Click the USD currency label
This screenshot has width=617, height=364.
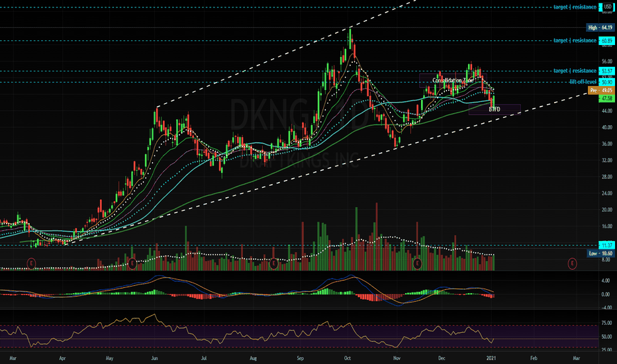pyautogui.click(x=608, y=7)
